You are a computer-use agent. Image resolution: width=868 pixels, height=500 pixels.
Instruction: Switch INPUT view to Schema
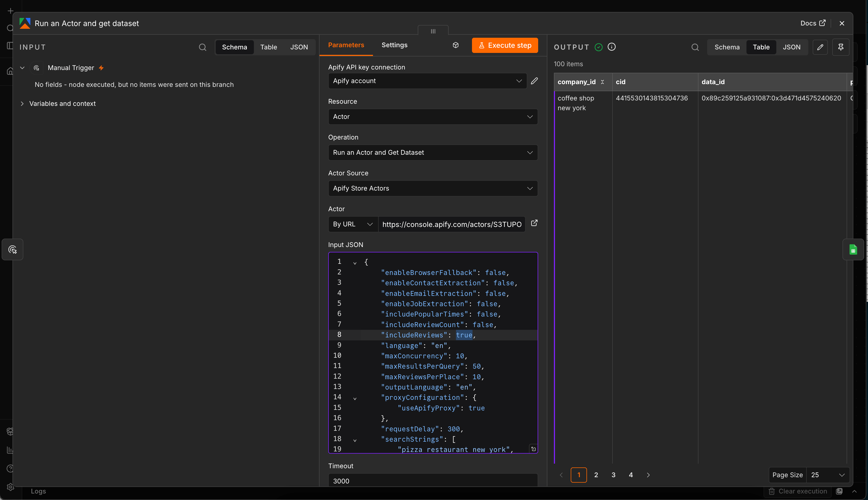(x=234, y=47)
